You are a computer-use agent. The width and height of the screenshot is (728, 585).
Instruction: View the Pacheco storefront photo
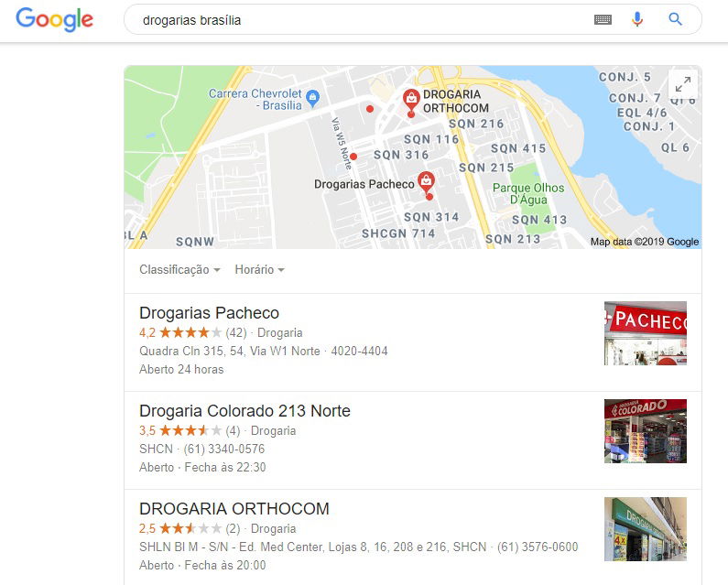pos(646,333)
